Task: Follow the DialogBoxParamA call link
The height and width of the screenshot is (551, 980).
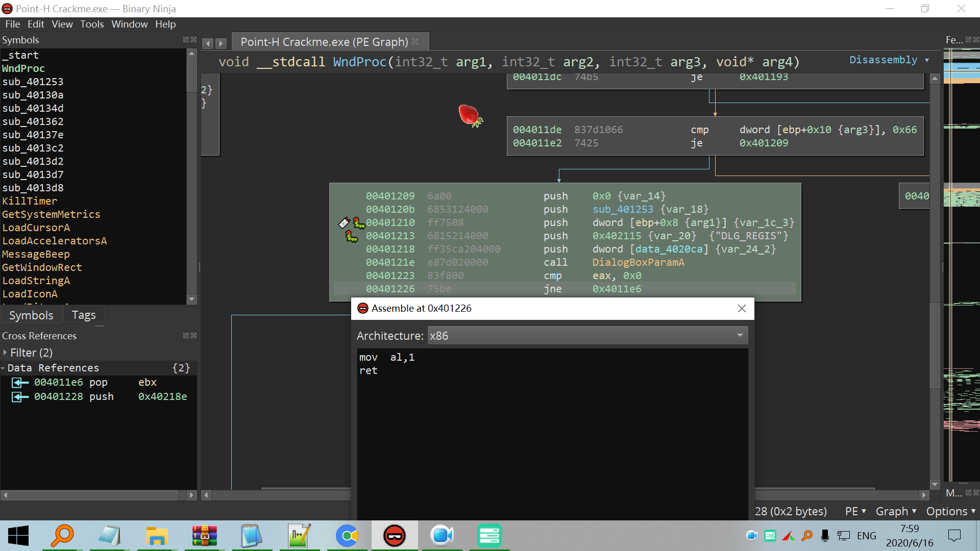Action: pyautogui.click(x=638, y=262)
